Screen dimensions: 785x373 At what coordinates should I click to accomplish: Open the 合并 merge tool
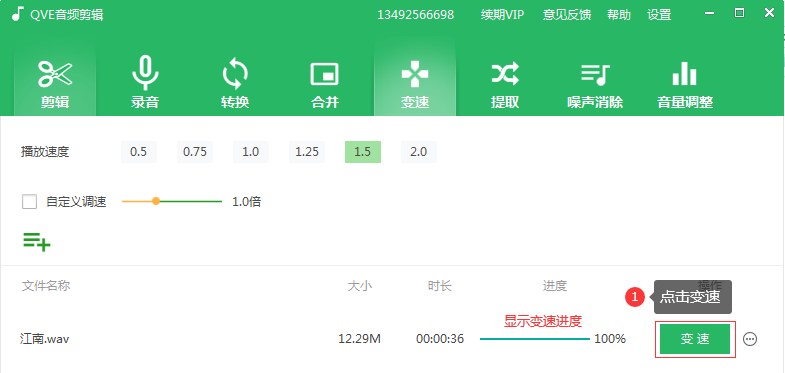[x=325, y=84]
